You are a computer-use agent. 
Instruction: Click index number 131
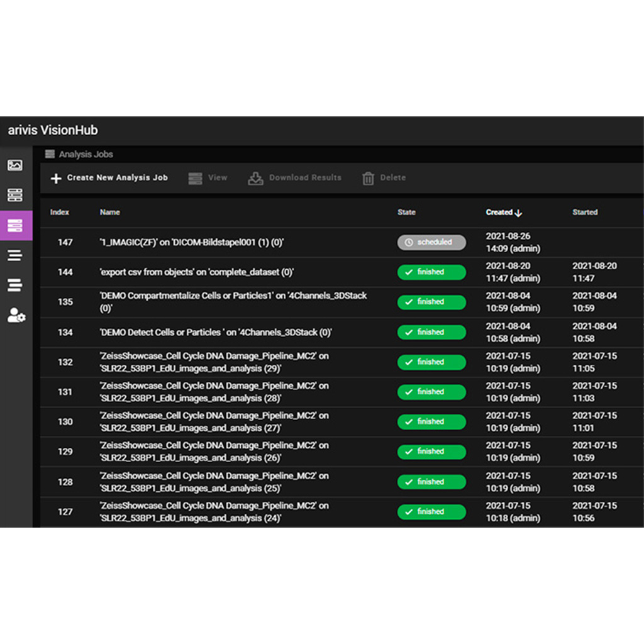click(x=65, y=392)
